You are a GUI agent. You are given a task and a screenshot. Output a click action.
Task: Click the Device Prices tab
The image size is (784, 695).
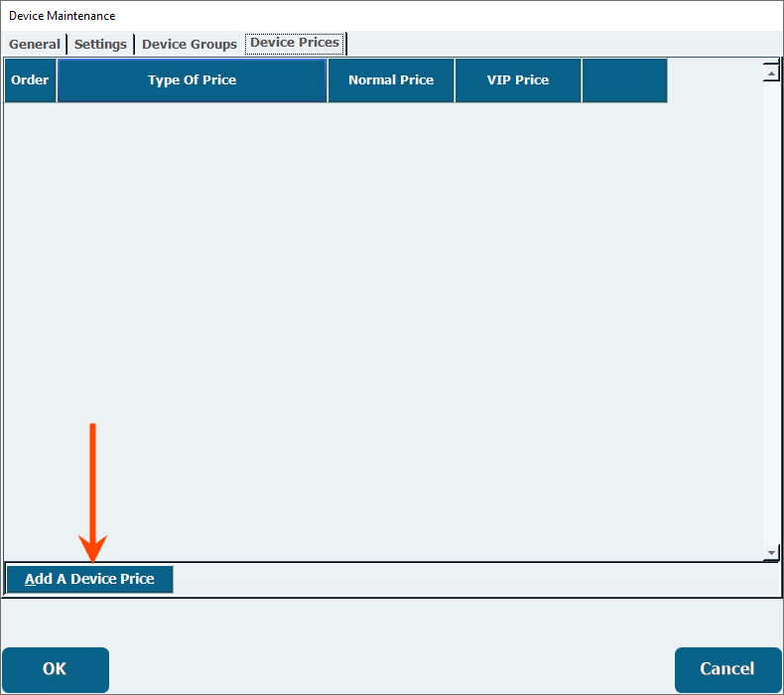click(295, 43)
